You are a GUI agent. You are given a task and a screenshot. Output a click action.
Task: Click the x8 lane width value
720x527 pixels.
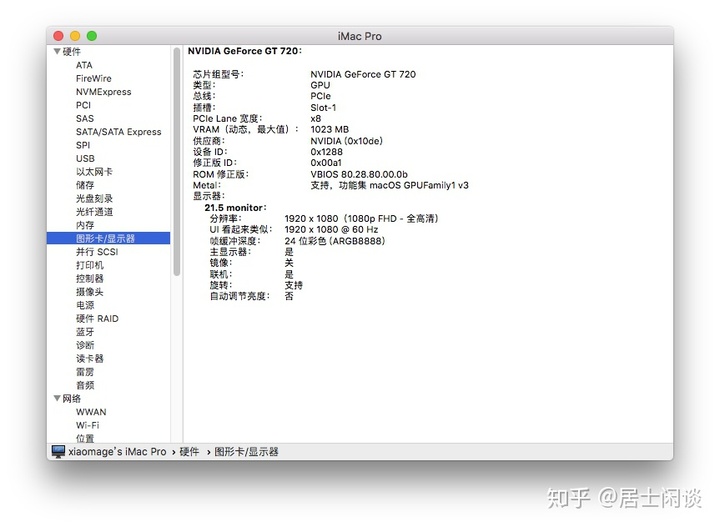coord(315,118)
